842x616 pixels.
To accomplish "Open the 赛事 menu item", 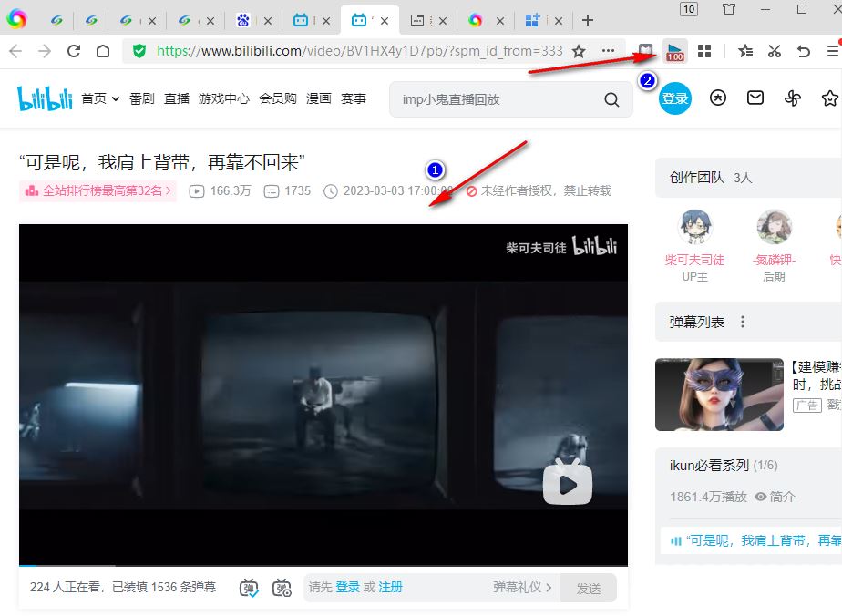I will click(354, 98).
